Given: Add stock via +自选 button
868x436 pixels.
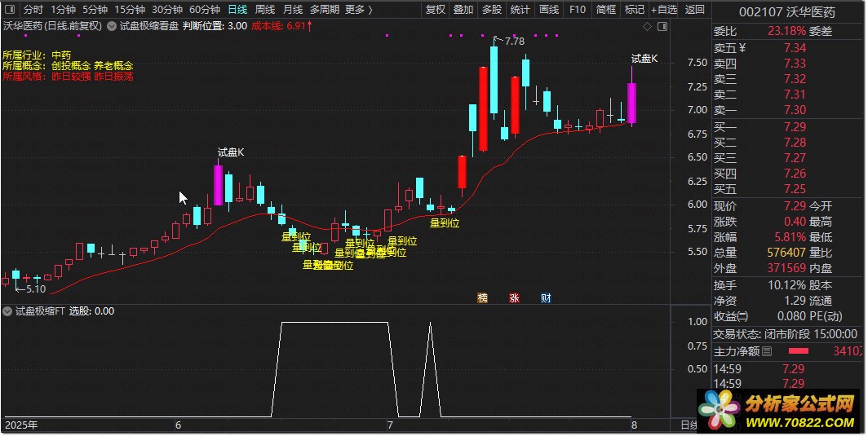Looking at the screenshot, I should [x=664, y=10].
